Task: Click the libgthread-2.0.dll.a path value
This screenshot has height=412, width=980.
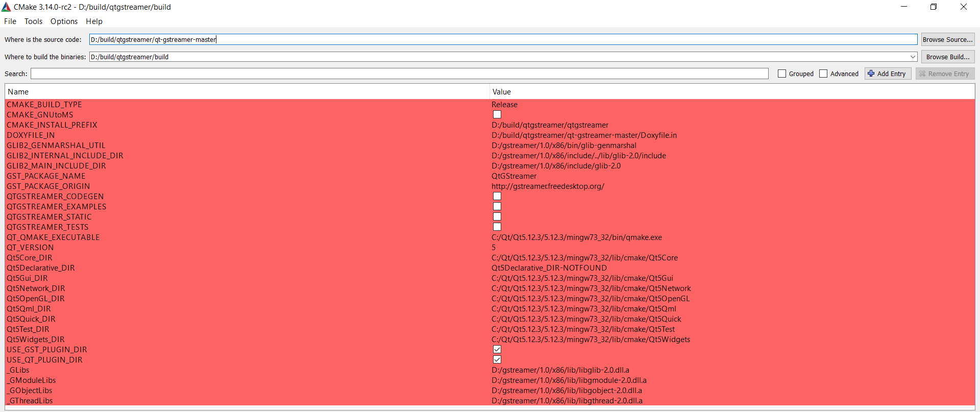Action: [567, 400]
